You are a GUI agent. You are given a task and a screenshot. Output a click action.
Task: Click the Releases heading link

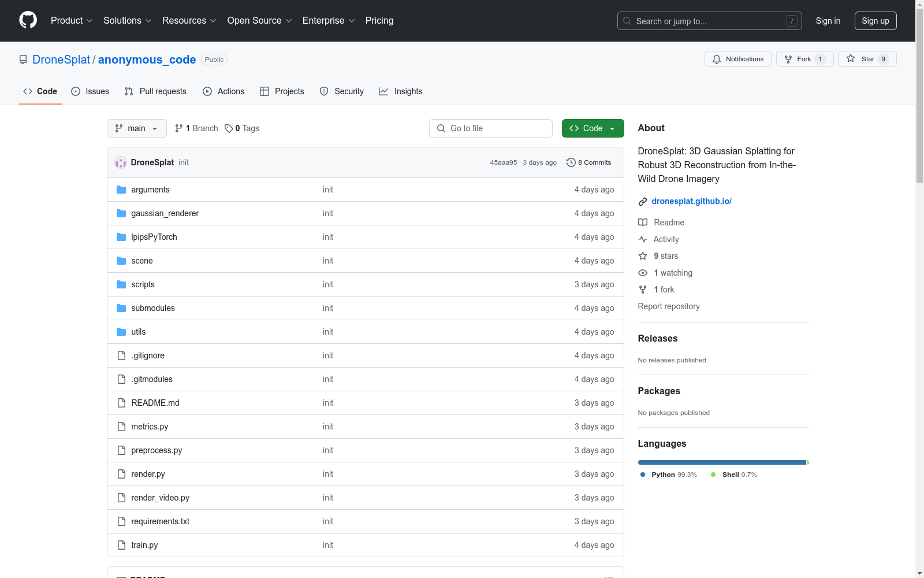(658, 339)
